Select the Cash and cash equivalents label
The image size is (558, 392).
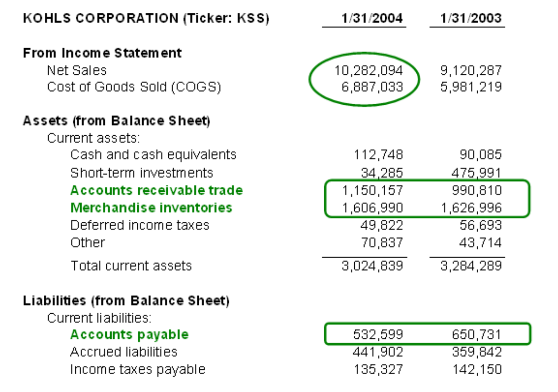[x=153, y=155]
